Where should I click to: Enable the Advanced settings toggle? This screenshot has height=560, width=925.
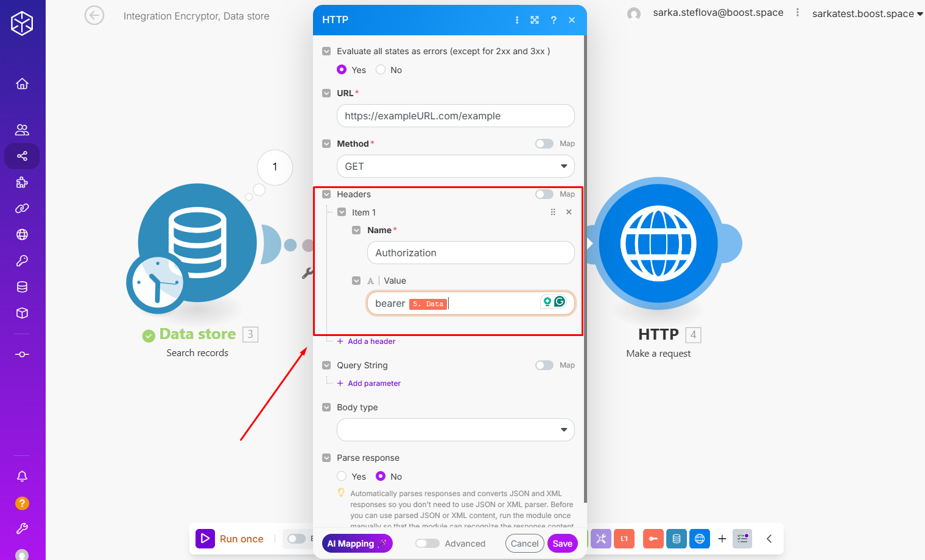(427, 544)
